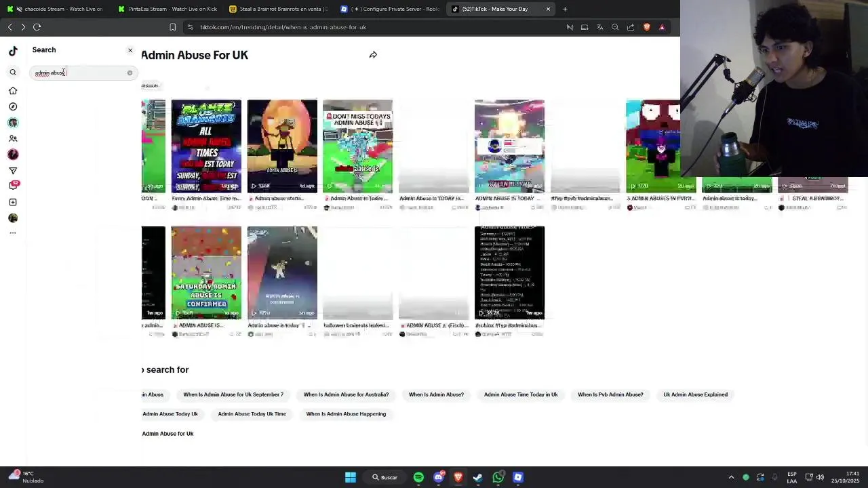Click the When Is Admin Abuse? suggestion
The width and height of the screenshot is (868, 488).
pos(436,394)
